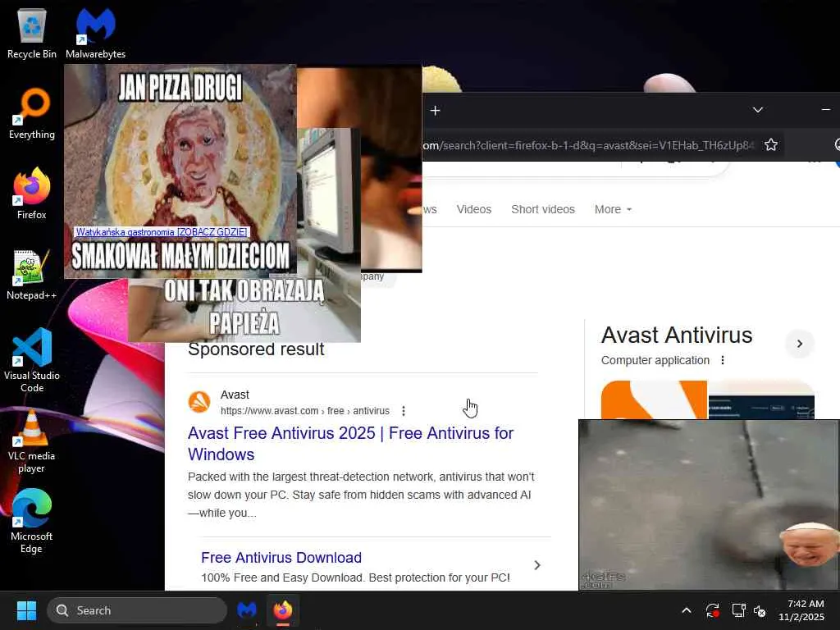Select the Firefox taskbar icon
840x630 pixels.
283,610
